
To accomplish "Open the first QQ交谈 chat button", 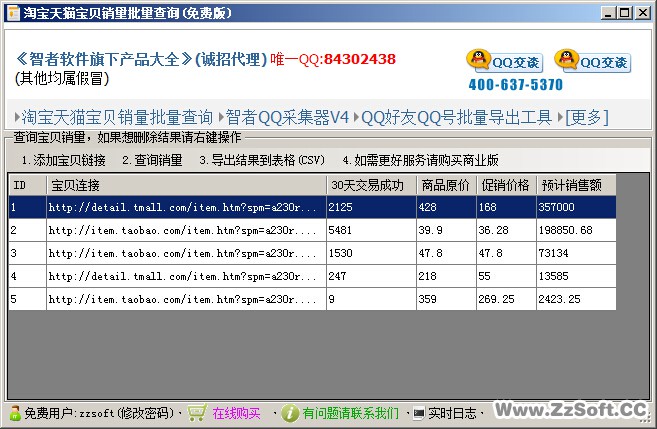I will pyautogui.click(x=504, y=61).
